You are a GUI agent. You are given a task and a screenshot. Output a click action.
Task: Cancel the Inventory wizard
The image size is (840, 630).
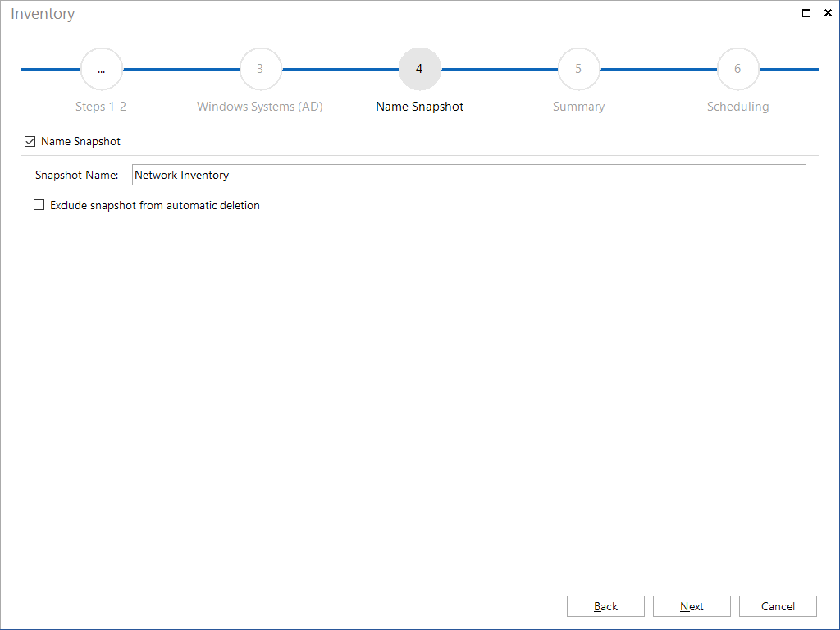pos(778,606)
